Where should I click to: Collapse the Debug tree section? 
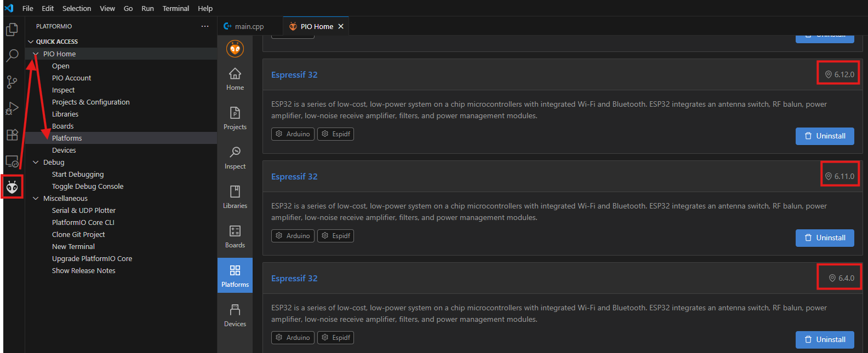click(x=36, y=163)
